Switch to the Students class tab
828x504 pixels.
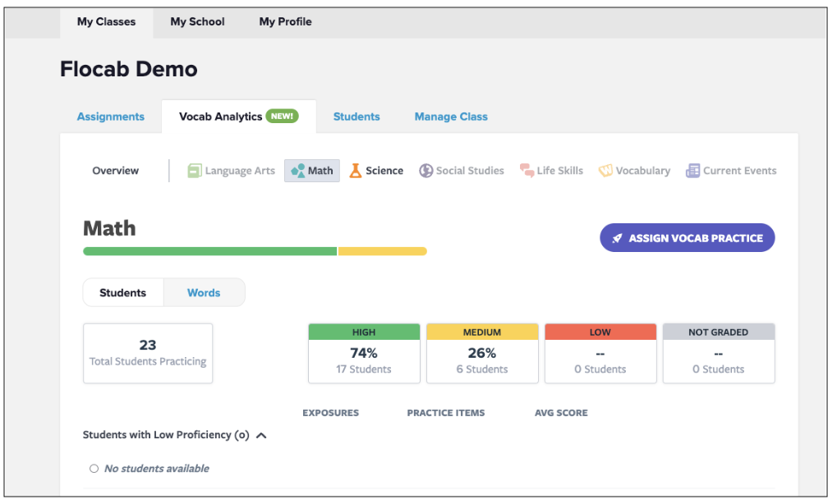356,117
